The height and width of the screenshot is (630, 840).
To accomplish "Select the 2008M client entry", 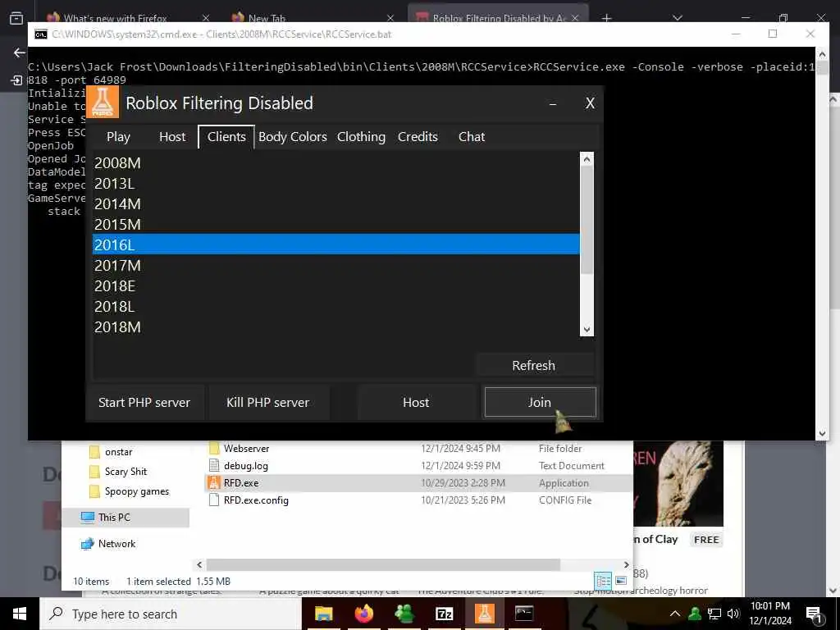I will (336, 163).
